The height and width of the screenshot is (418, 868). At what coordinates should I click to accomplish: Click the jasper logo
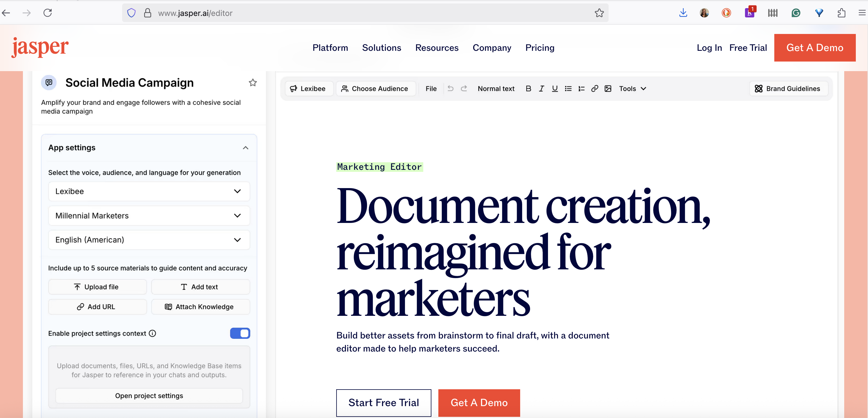pyautogui.click(x=40, y=47)
